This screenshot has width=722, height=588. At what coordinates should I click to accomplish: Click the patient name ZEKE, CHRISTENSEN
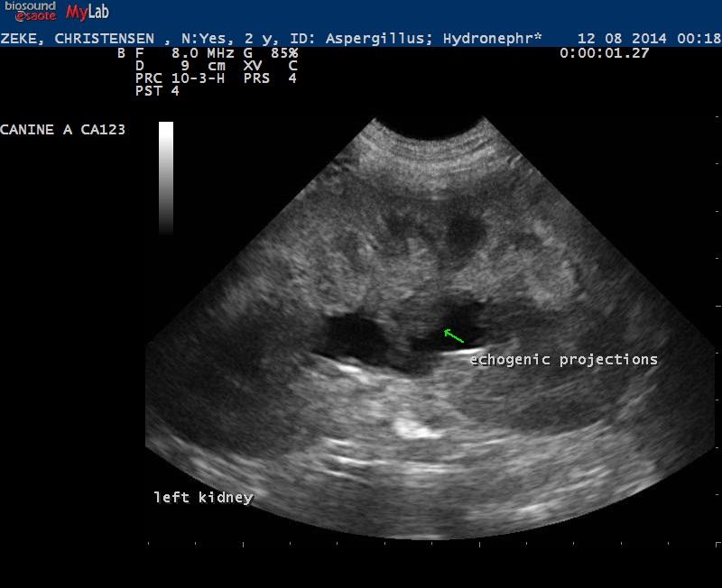coord(83,39)
